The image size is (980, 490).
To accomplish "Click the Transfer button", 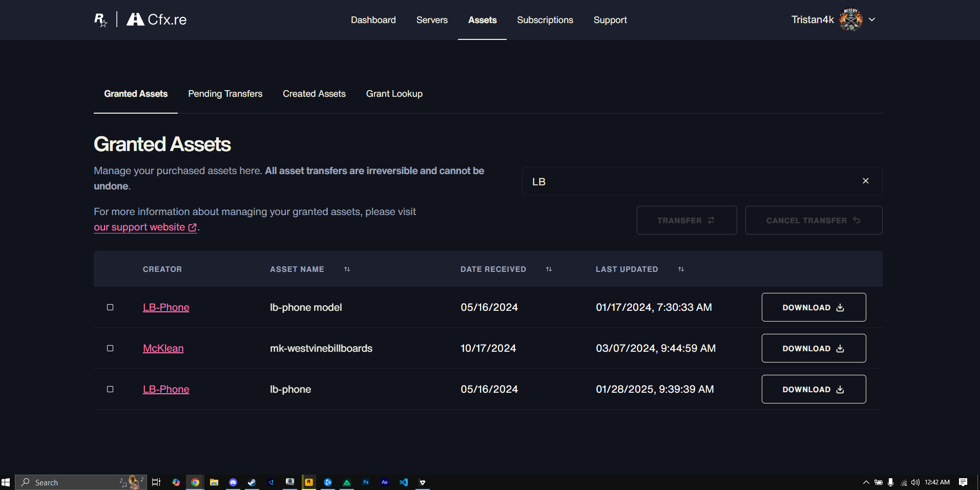I will click(x=686, y=220).
